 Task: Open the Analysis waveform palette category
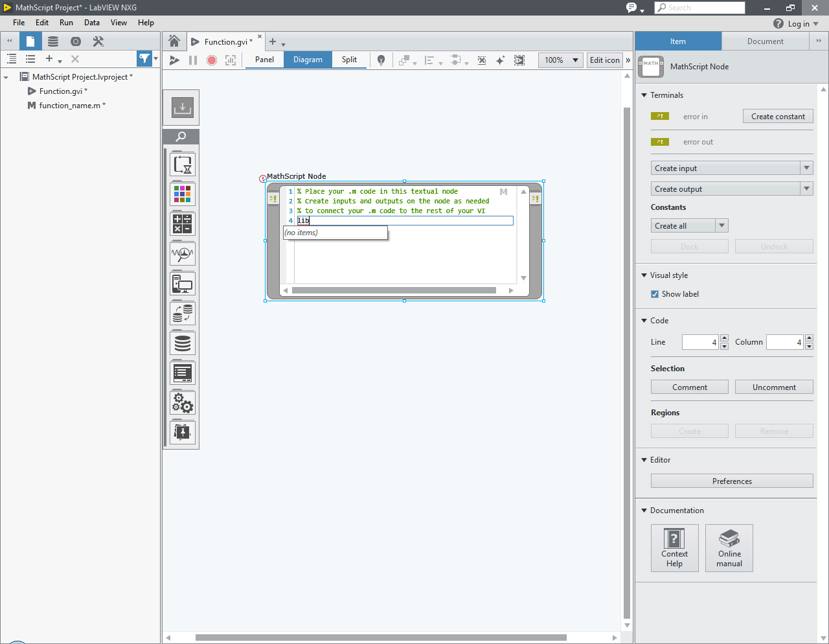[x=183, y=254]
